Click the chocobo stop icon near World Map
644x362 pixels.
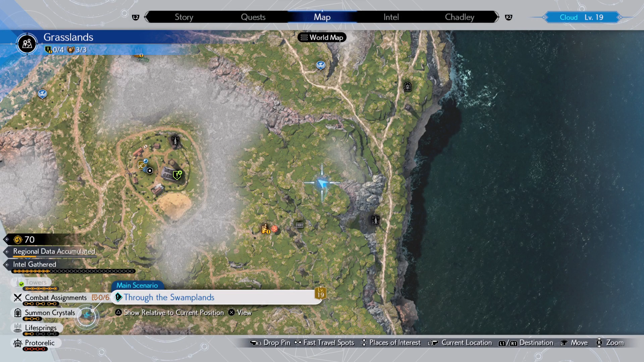(321, 65)
